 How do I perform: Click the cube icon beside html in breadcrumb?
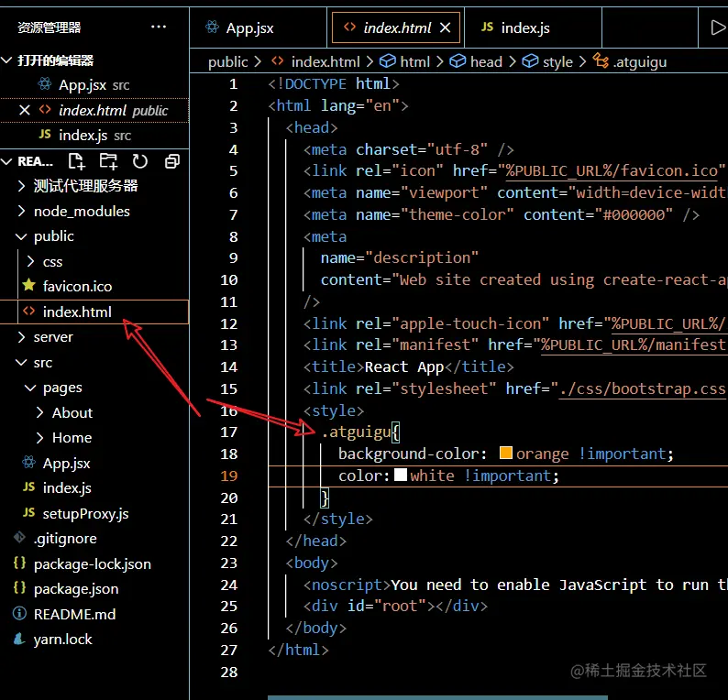(x=387, y=61)
